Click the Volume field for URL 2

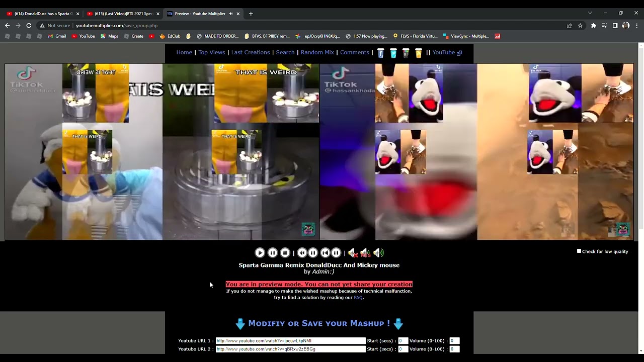pos(454,349)
